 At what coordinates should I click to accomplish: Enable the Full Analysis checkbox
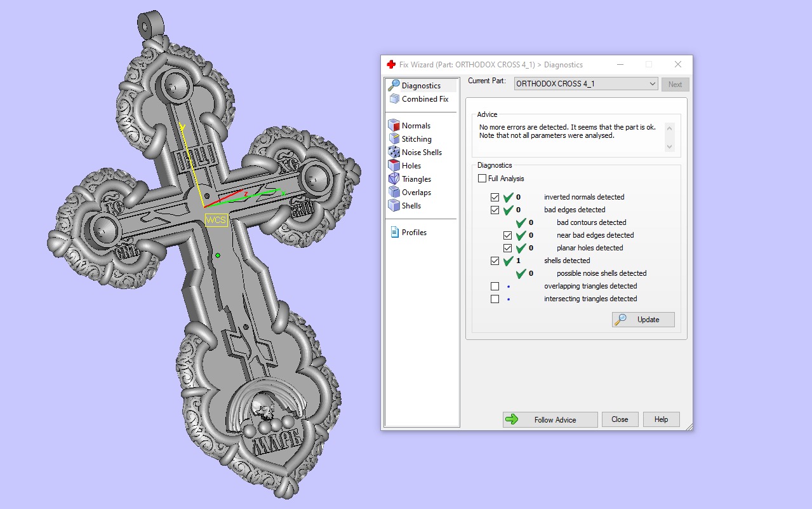point(483,179)
